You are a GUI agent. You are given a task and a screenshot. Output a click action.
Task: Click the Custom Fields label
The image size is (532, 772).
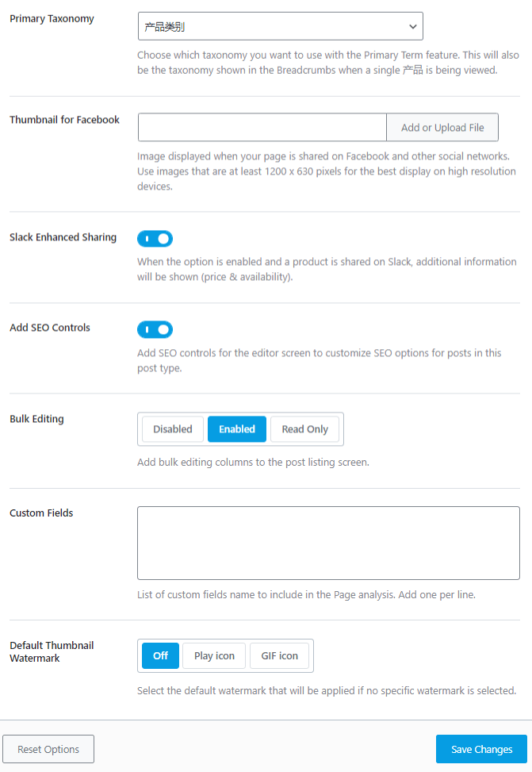click(x=41, y=513)
